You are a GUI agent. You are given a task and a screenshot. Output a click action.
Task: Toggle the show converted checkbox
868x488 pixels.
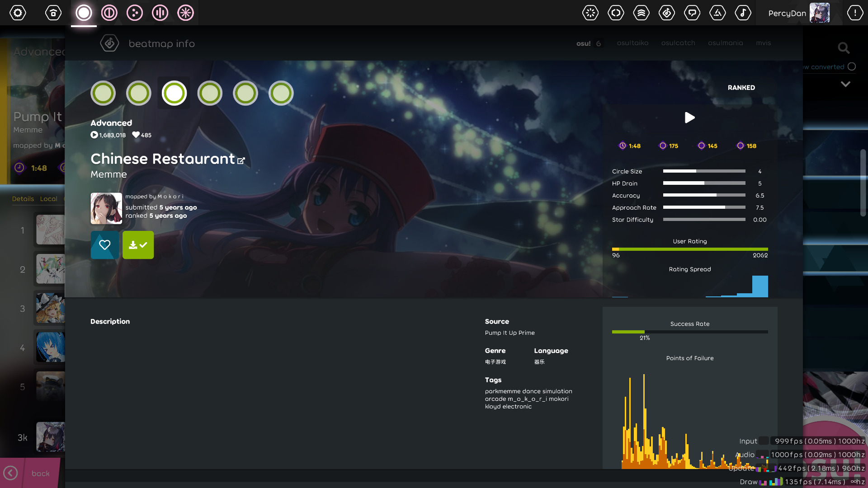pyautogui.click(x=852, y=66)
